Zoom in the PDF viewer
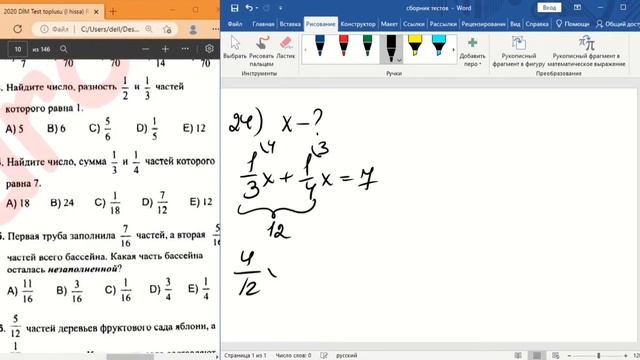 165,49
